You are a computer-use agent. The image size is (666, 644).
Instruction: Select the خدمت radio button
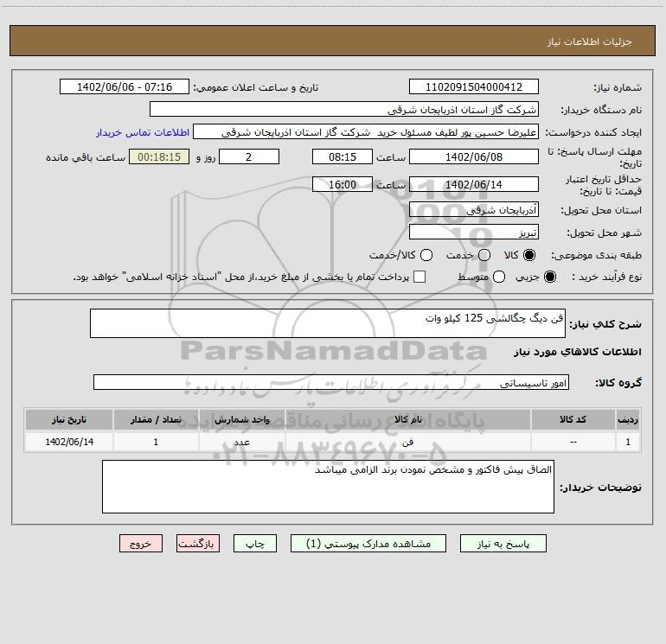(x=484, y=255)
